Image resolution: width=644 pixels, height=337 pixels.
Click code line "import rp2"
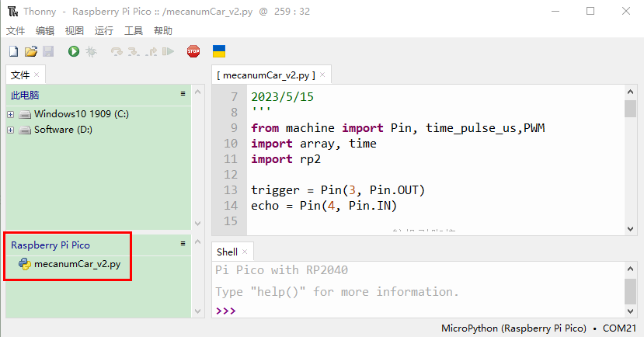pos(286,159)
